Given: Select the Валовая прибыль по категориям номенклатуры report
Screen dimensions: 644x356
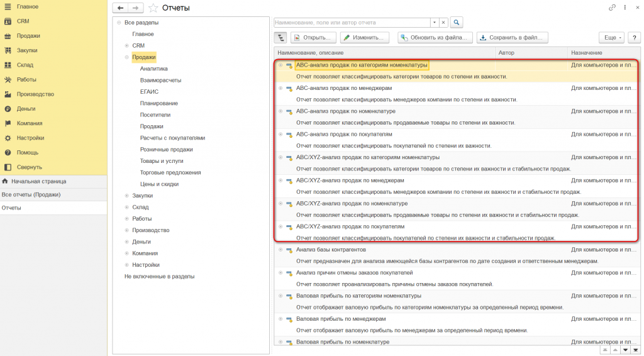Looking at the screenshot, I should [358, 296].
